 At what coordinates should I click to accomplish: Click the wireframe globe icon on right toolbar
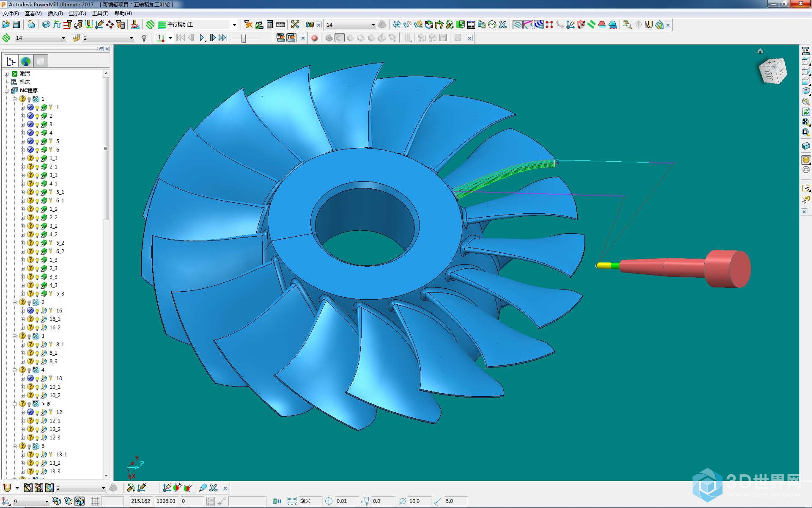click(806, 170)
